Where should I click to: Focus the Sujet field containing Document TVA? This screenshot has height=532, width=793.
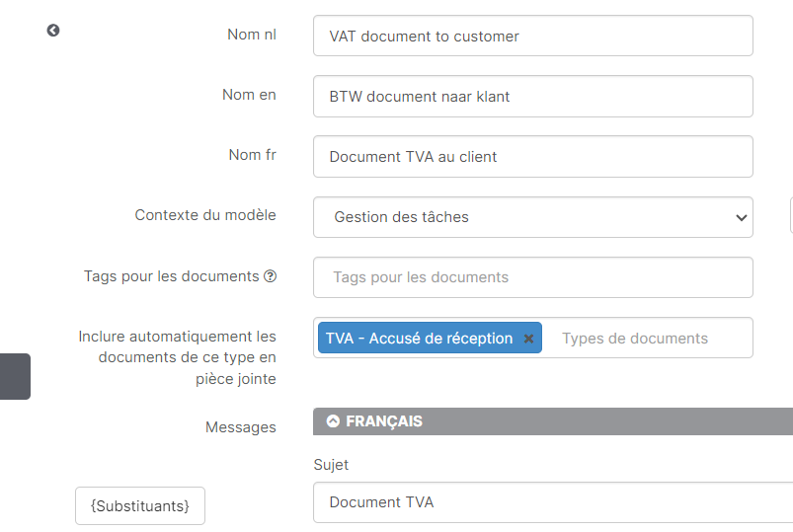553,502
